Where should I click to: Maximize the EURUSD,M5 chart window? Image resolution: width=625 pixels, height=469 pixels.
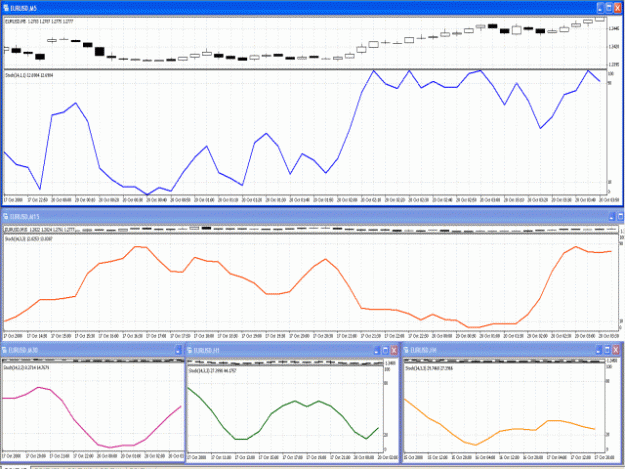[x=609, y=8]
